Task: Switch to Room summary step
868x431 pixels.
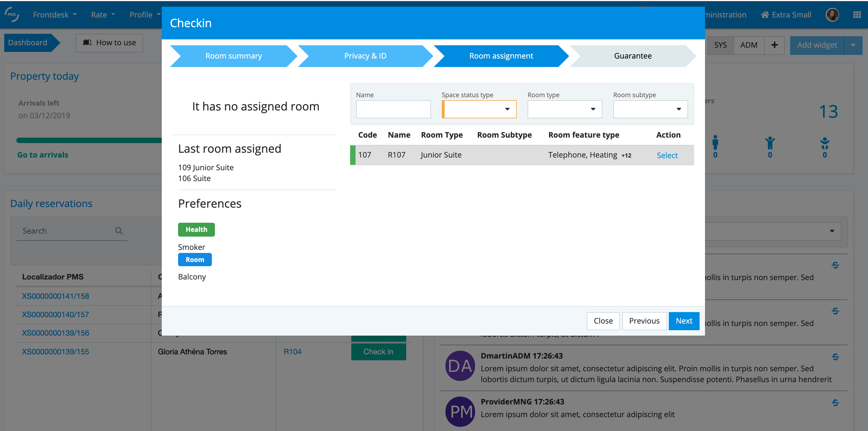Action: 233,56
